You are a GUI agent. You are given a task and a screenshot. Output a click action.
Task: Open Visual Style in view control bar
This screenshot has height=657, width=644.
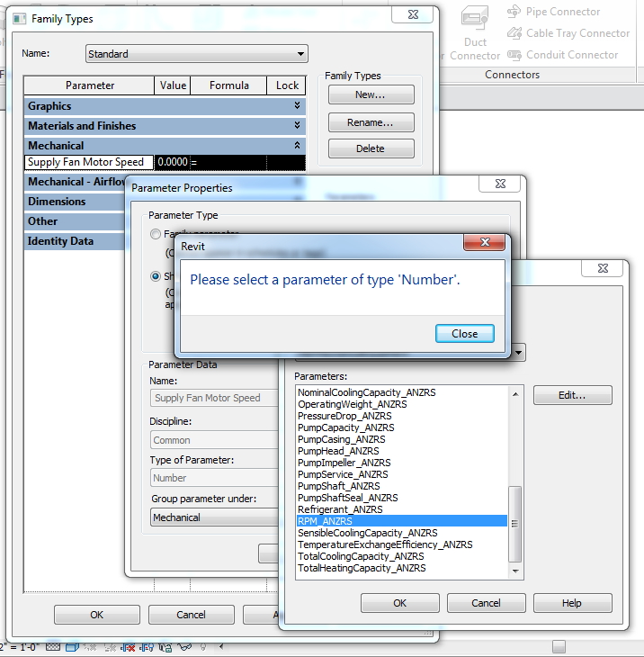[72, 647]
